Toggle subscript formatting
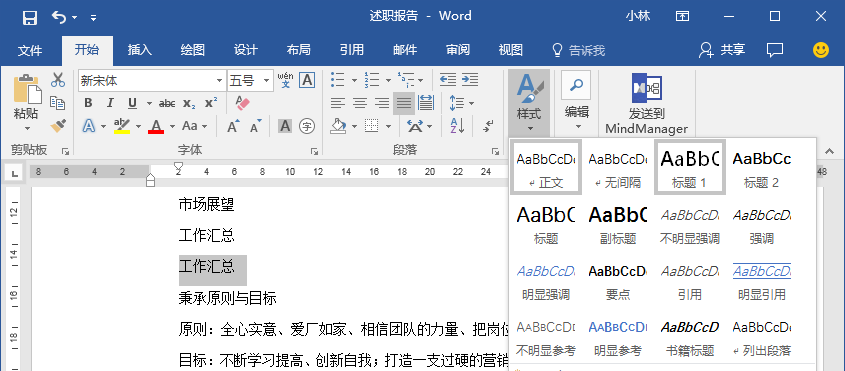 tap(189, 103)
